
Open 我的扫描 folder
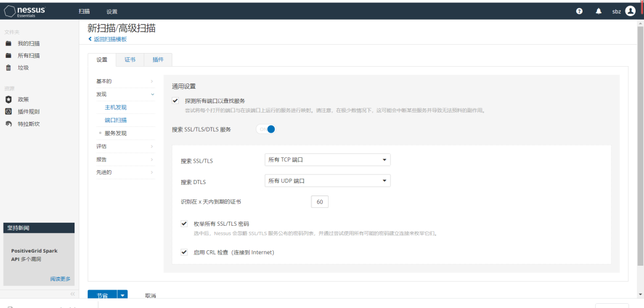(29, 43)
